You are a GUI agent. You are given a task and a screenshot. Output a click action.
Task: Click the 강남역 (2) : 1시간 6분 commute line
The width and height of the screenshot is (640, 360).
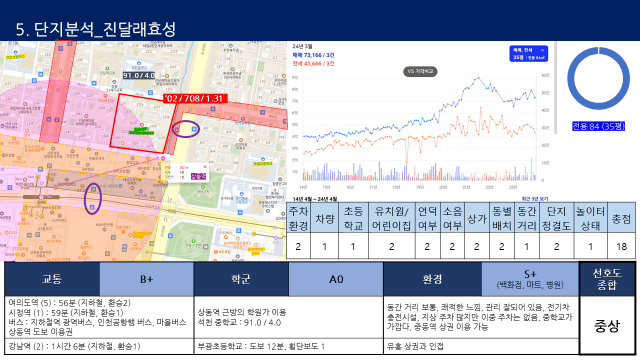click(74, 346)
